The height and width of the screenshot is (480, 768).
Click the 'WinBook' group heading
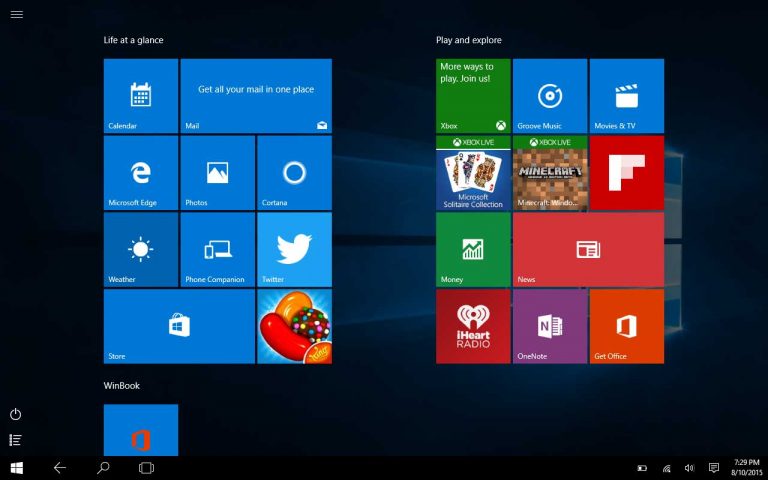121,385
